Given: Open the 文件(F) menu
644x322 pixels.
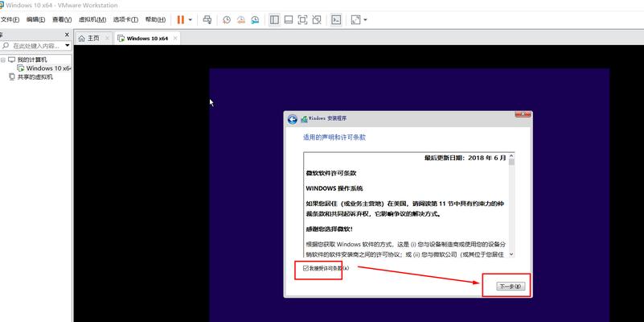Looking at the screenshot, I should pos(10,20).
